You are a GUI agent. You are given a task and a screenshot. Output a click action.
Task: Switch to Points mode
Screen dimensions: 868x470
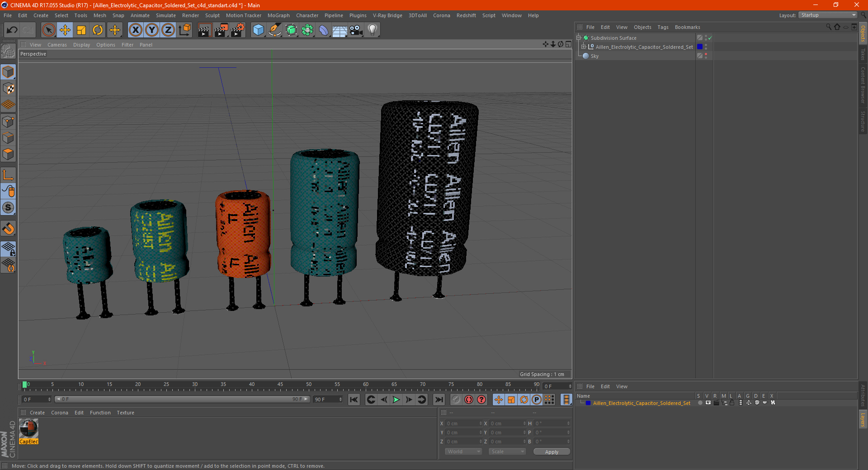click(8, 122)
